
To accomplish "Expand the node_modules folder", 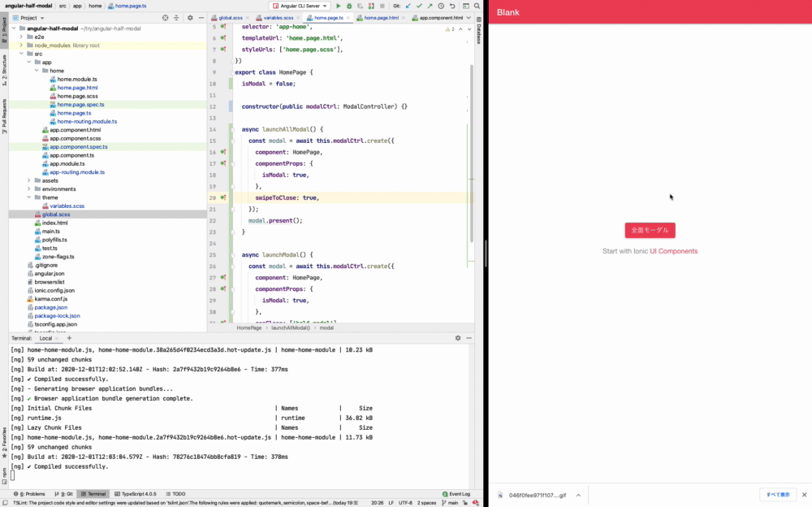I will [21, 45].
